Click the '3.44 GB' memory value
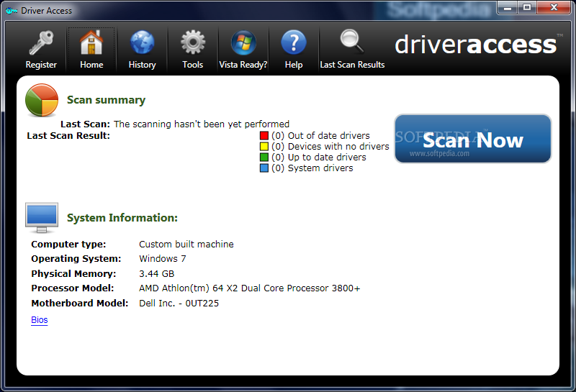The width and height of the screenshot is (576, 392). tap(156, 274)
